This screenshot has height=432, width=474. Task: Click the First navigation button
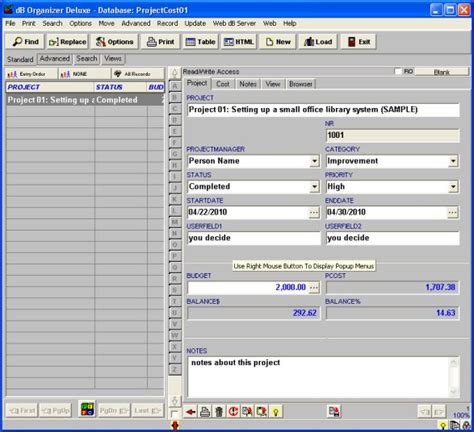22,411
